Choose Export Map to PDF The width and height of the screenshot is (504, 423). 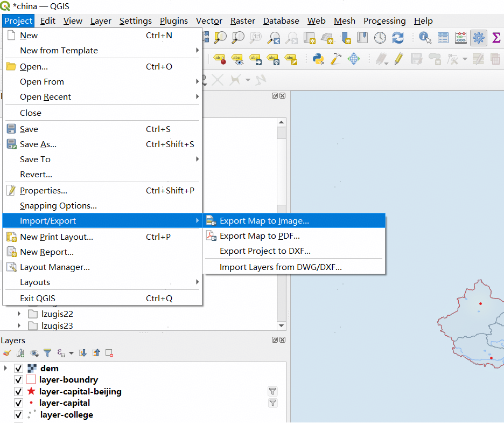click(x=260, y=236)
